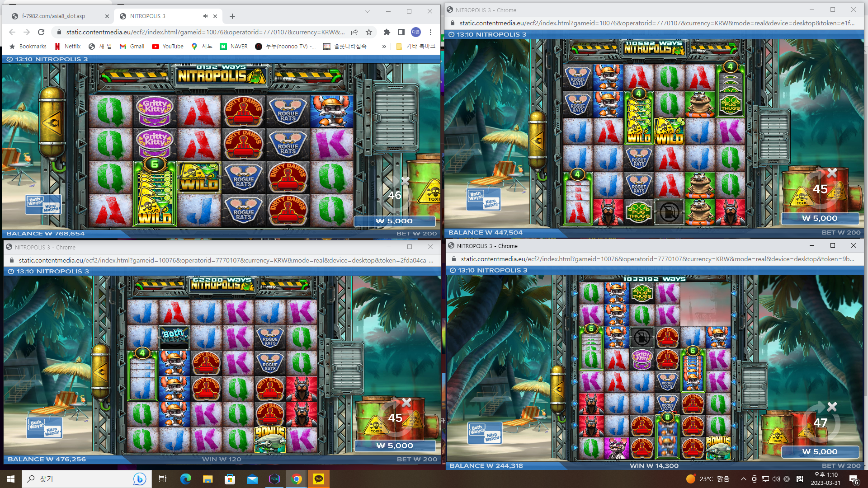The height and width of the screenshot is (488, 868).
Task: Open the notification center icon
Action: click(854, 479)
